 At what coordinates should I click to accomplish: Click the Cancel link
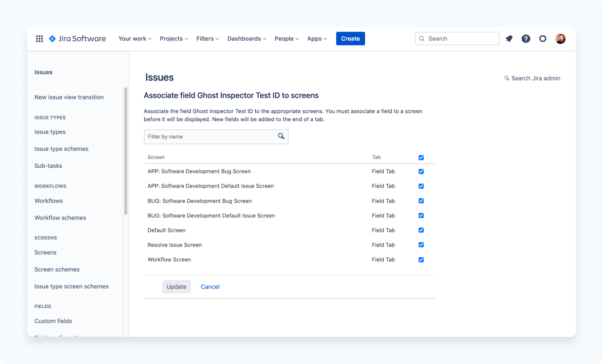point(210,287)
